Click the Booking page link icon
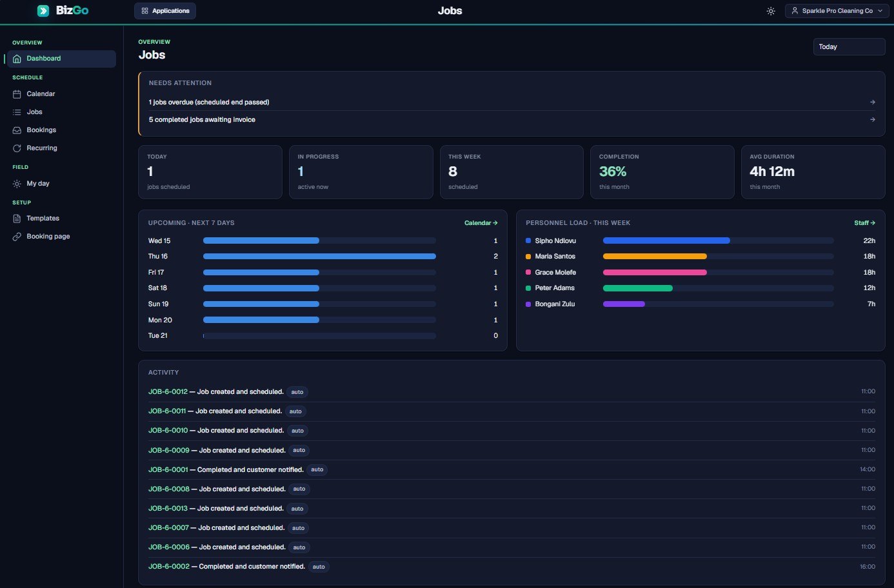The image size is (894, 588). click(x=17, y=237)
